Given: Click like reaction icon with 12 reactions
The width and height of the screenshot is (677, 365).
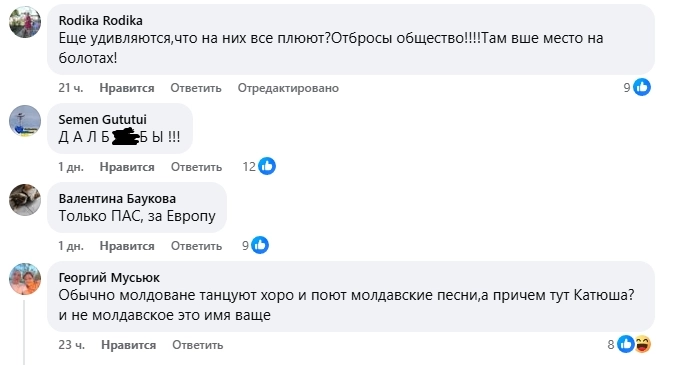Looking at the screenshot, I should point(267,166).
